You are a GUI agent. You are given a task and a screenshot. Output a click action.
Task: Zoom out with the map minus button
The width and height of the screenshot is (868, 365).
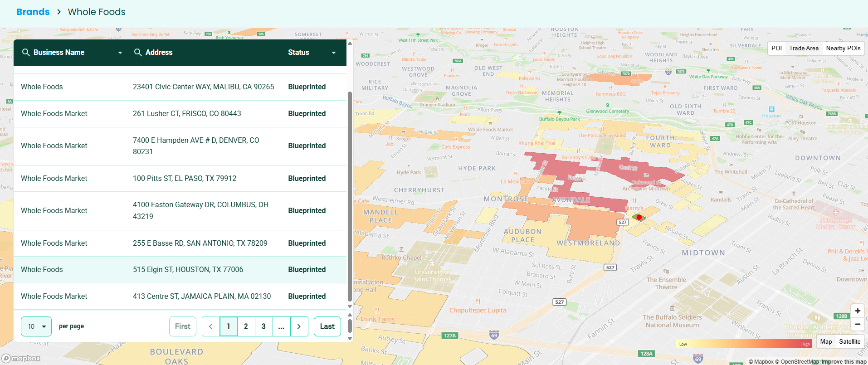857,324
